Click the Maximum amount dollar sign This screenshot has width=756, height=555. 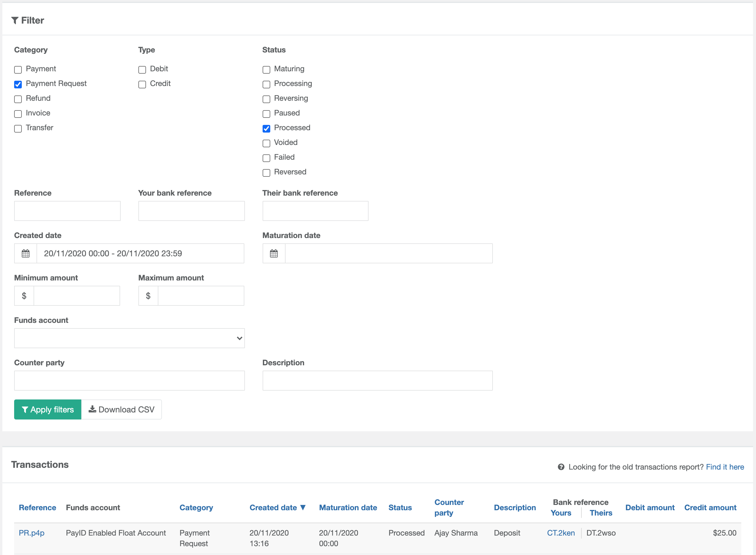[x=148, y=296]
